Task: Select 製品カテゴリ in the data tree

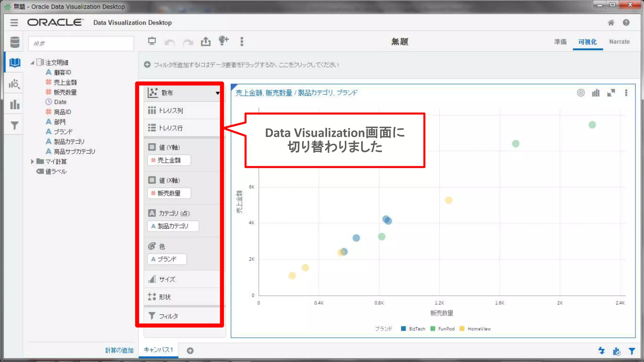Action: pyautogui.click(x=69, y=141)
